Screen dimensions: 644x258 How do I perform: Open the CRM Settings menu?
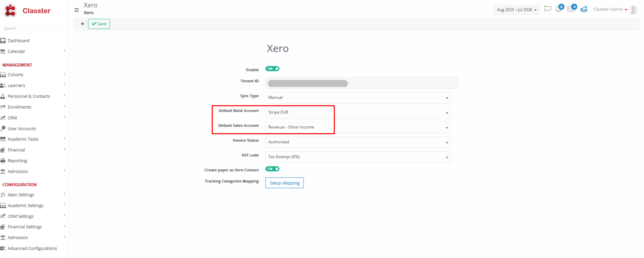pyautogui.click(x=21, y=216)
